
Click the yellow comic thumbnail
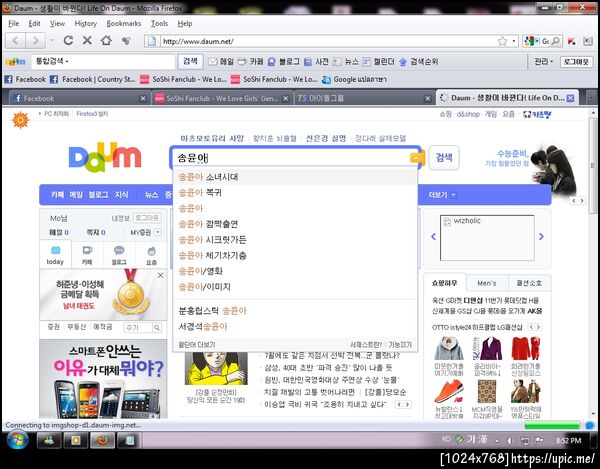tap(216, 368)
